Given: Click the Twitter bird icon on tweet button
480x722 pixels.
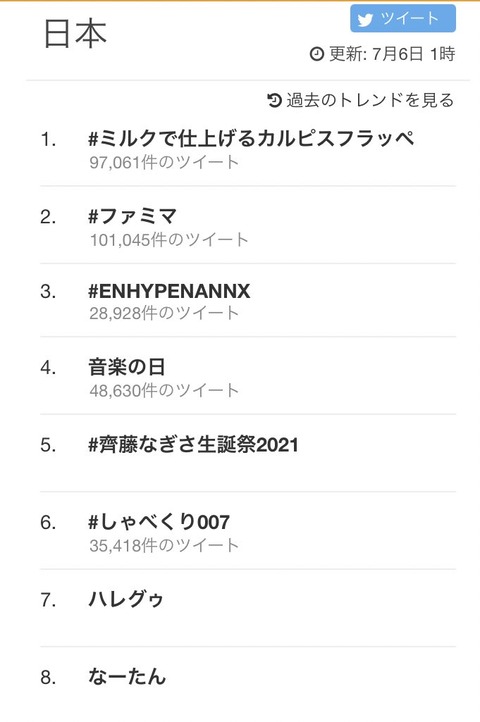Looking at the screenshot, I should click(x=365, y=20).
